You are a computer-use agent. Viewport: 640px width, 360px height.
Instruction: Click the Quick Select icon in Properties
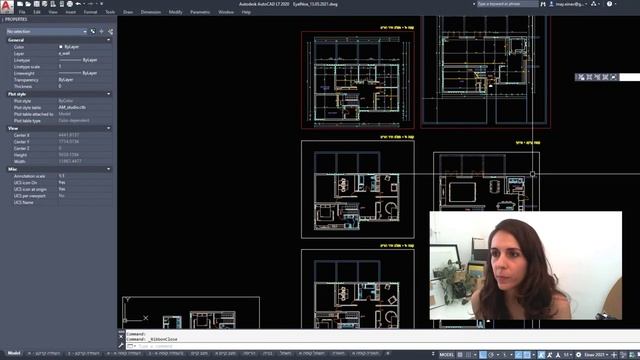110,31
